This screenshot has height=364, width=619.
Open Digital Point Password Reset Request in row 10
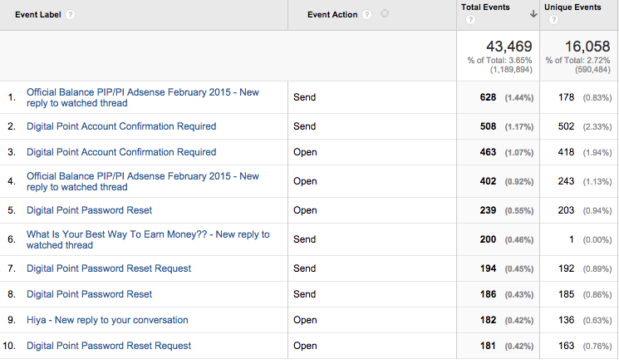[x=109, y=346]
